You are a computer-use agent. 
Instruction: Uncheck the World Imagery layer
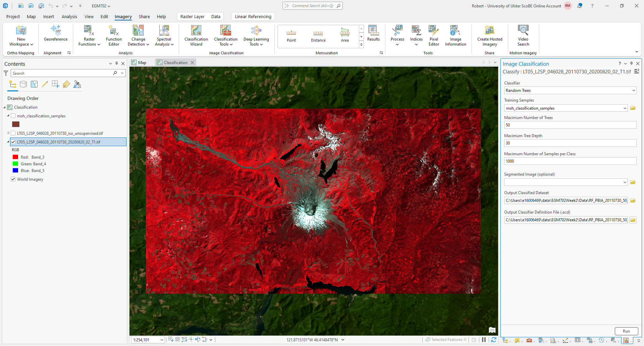click(13, 179)
